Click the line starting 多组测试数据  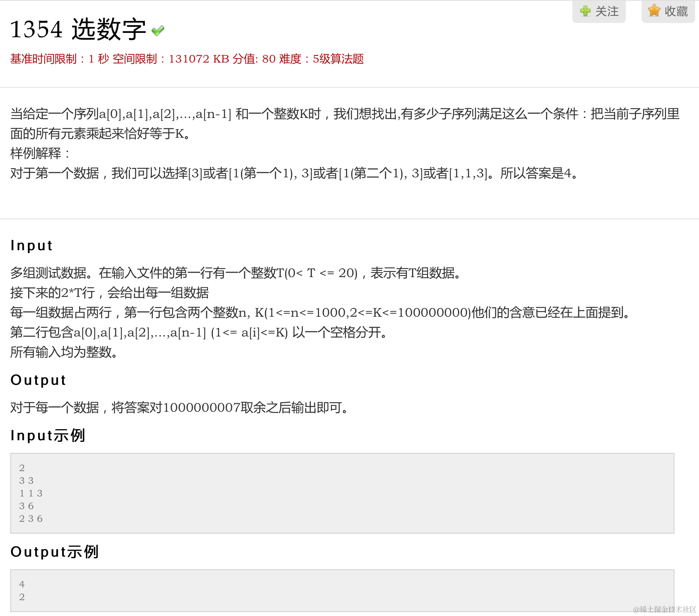pyautogui.click(x=236, y=273)
